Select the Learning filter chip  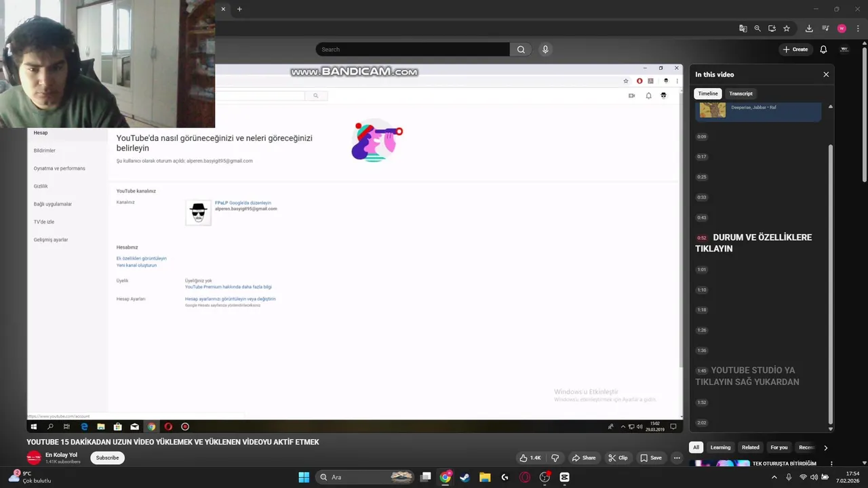click(720, 447)
